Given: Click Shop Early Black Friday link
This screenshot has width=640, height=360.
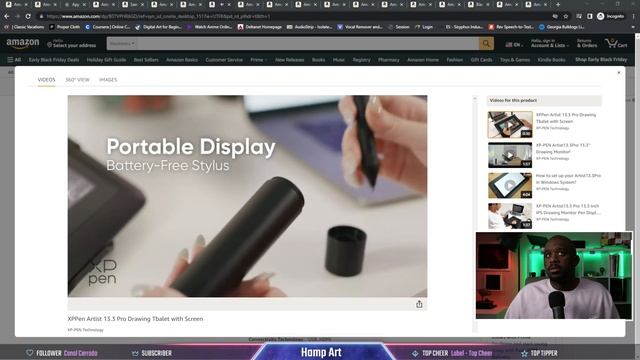Looking at the screenshot, I should click(601, 60).
